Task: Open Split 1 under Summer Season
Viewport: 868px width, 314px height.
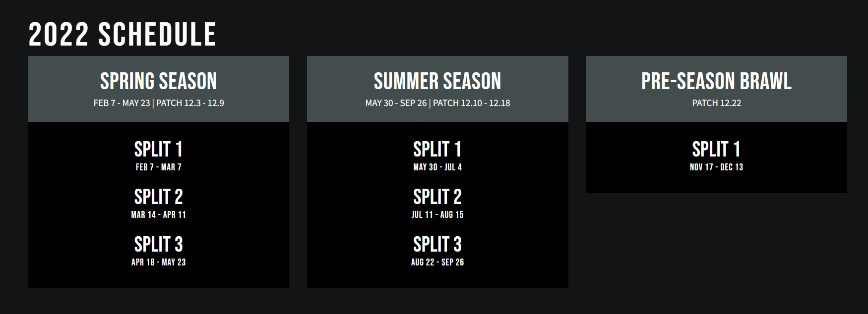Action: [437, 149]
